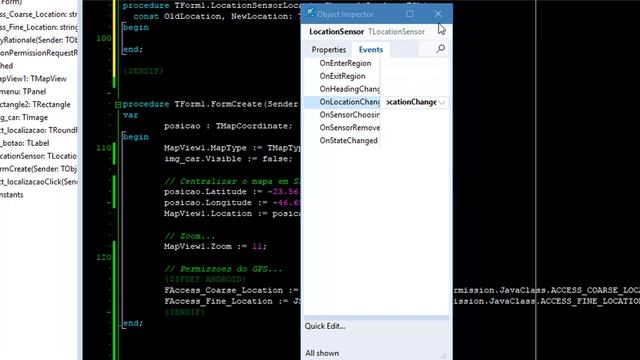Click the FAccess_Coarse_Location assignment line

pyautogui.click(x=231, y=291)
